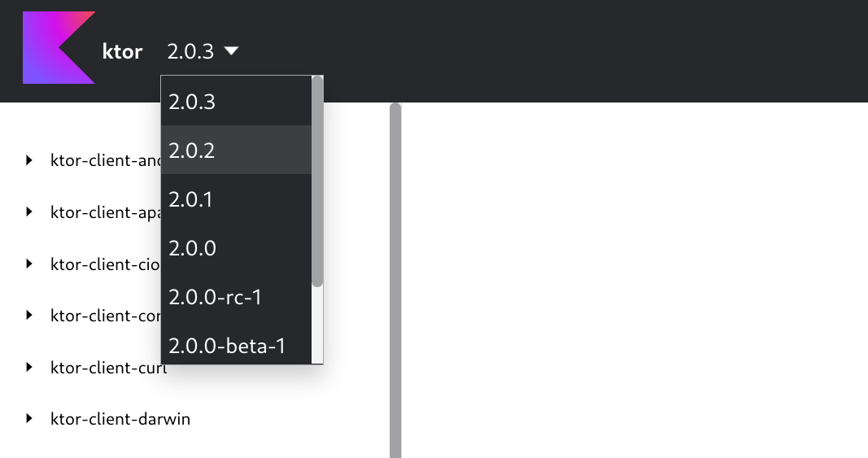Screen dimensions: 868x458
Task: Expand the ktor-client-darwin arrow
Action: coord(30,418)
